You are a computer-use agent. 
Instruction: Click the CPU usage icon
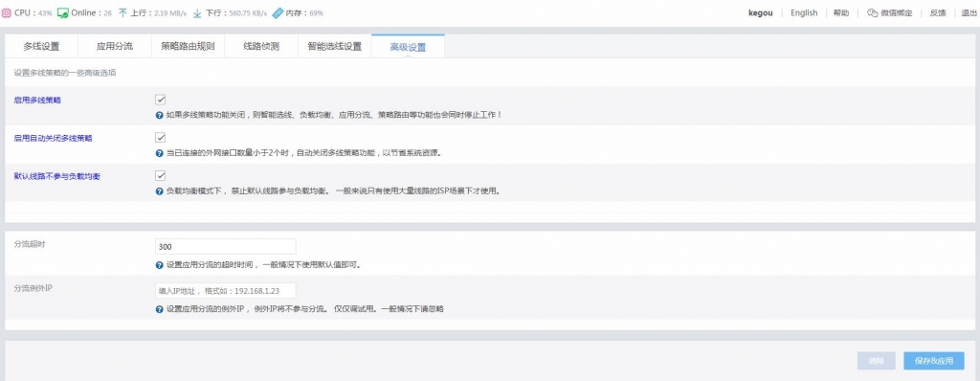pyautogui.click(x=7, y=12)
